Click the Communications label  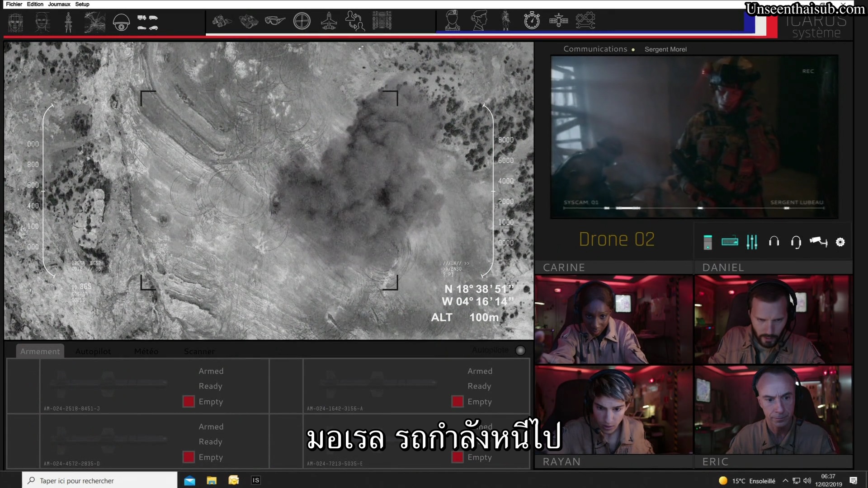(x=595, y=49)
